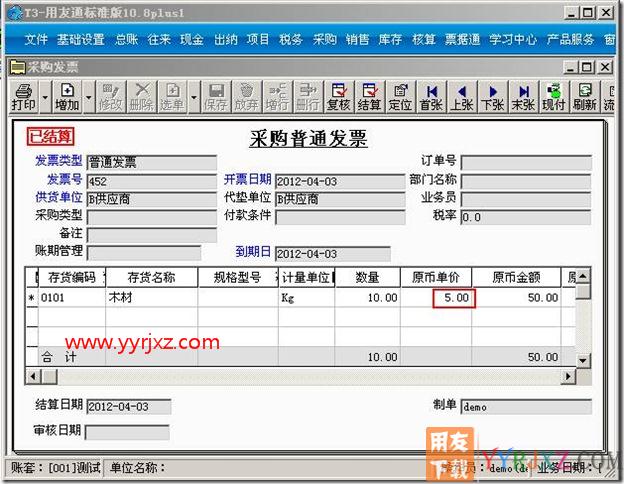The image size is (624, 484).
Task: Click the empty 部门名称 field
Action: point(526,182)
